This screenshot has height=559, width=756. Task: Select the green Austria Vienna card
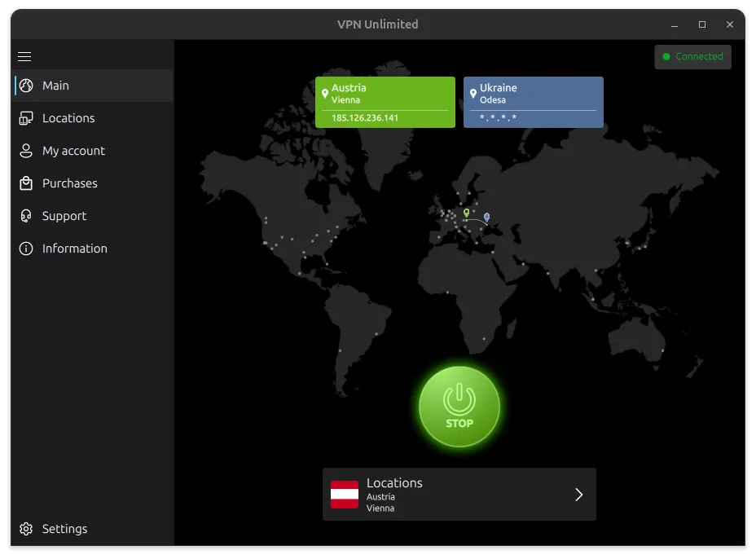385,102
